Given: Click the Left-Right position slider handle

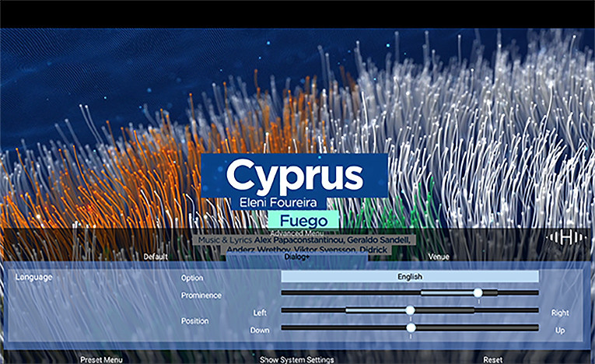Looking at the screenshot, I should 410,310.
